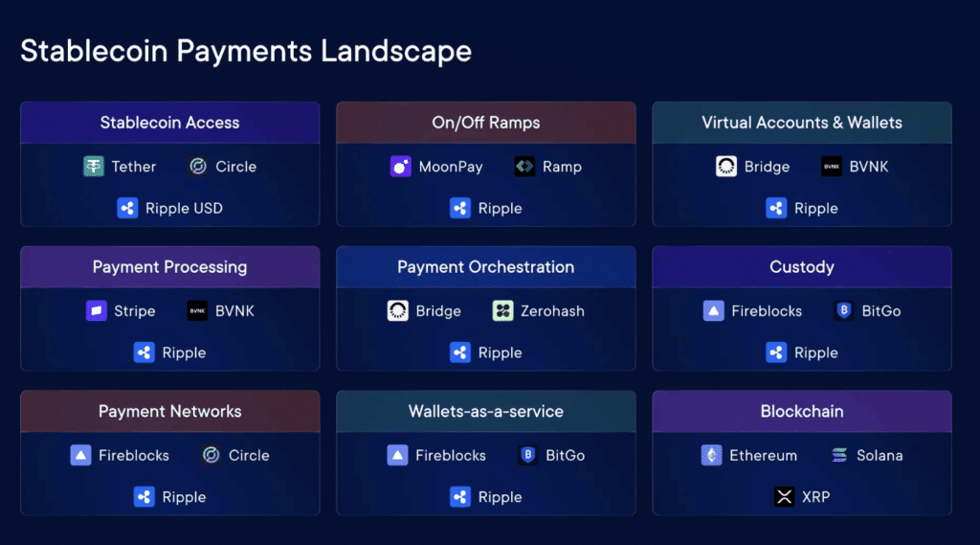The width and height of the screenshot is (980, 545).
Task: Click the Tether logo icon
Action: coord(94,167)
